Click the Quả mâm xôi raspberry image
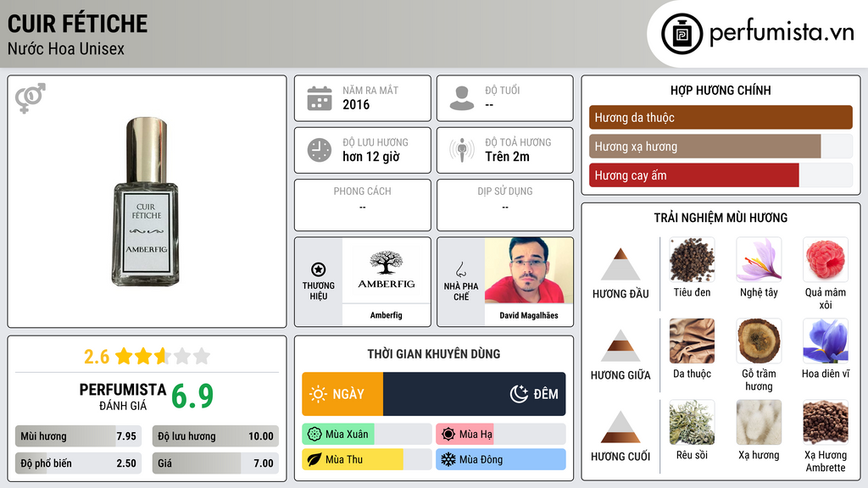Screen dimensions: 868x488 826,260
